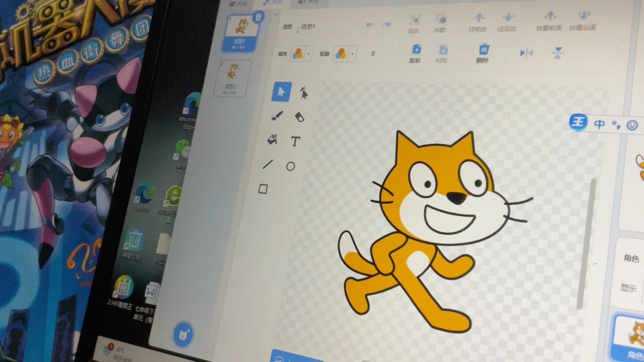Click the Paste (粘贴) button
This screenshot has height=362, width=644.
click(442, 54)
